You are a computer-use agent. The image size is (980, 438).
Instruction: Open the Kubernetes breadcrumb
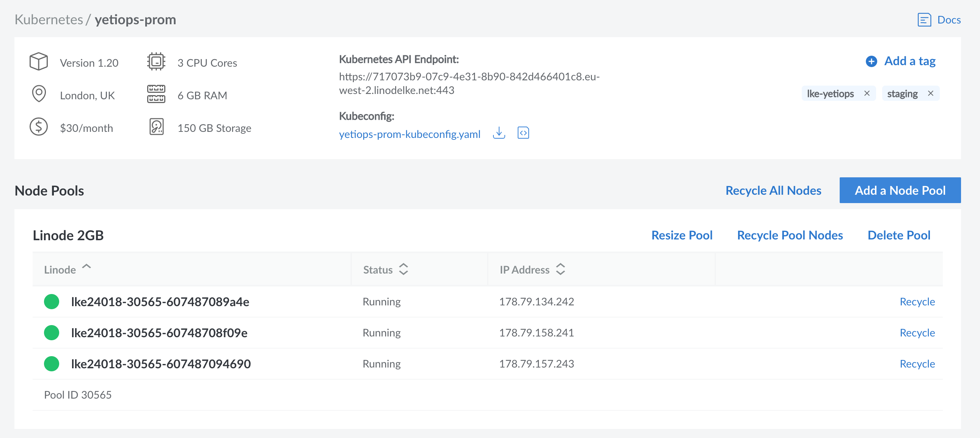point(49,19)
